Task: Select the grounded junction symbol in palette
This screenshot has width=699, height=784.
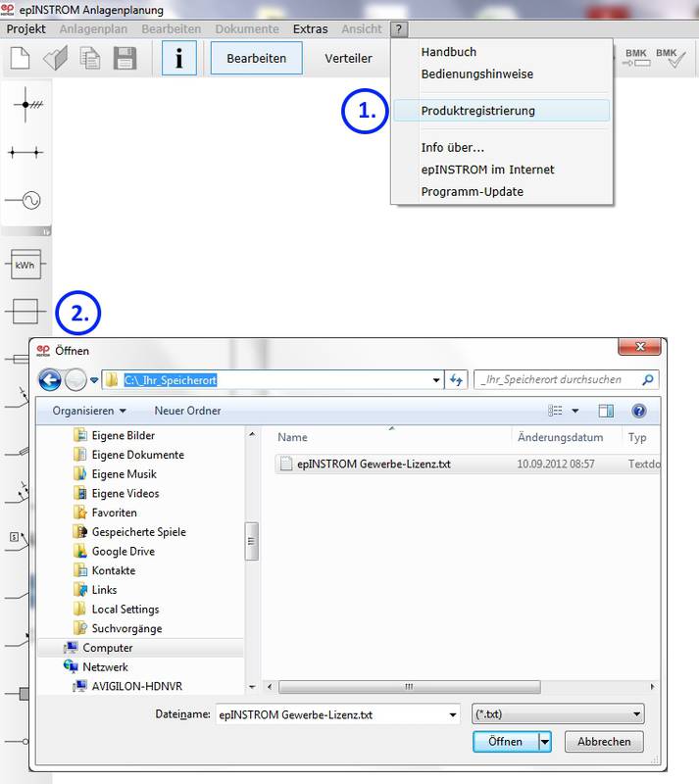Action: [x=26, y=105]
